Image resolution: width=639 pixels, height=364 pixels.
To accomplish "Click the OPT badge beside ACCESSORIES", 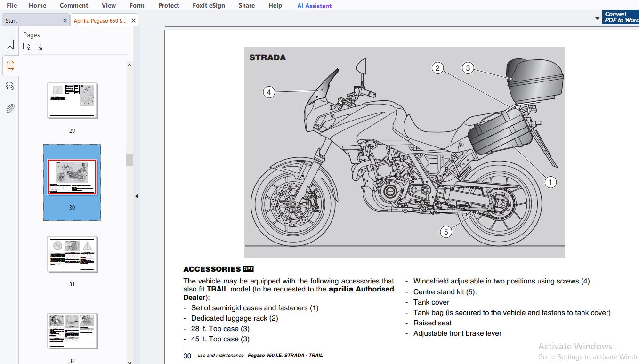I will click(248, 269).
